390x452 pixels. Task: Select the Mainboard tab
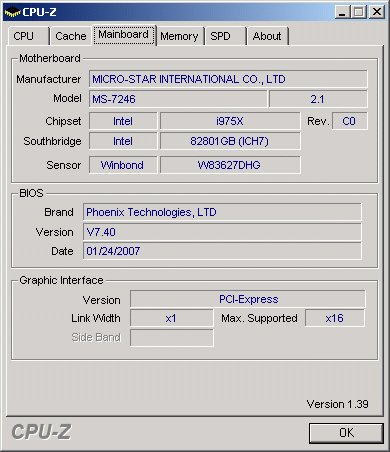click(x=124, y=35)
